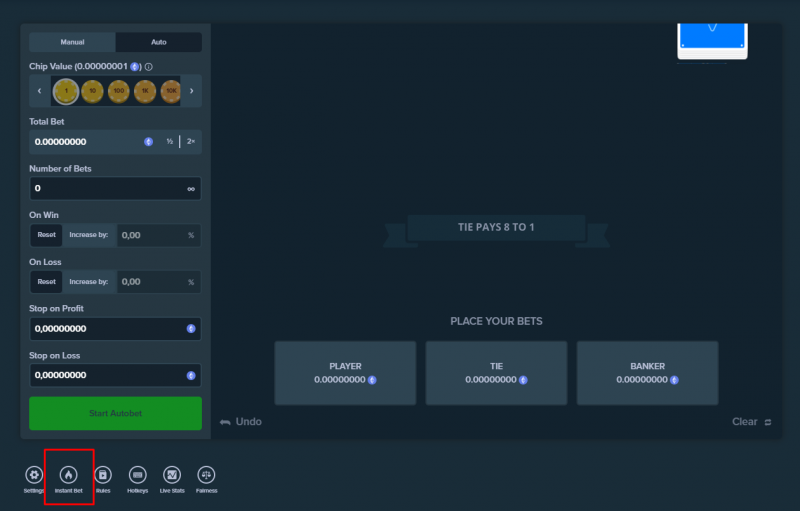
Task: Open the Rules icon
Action: coord(103,475)
